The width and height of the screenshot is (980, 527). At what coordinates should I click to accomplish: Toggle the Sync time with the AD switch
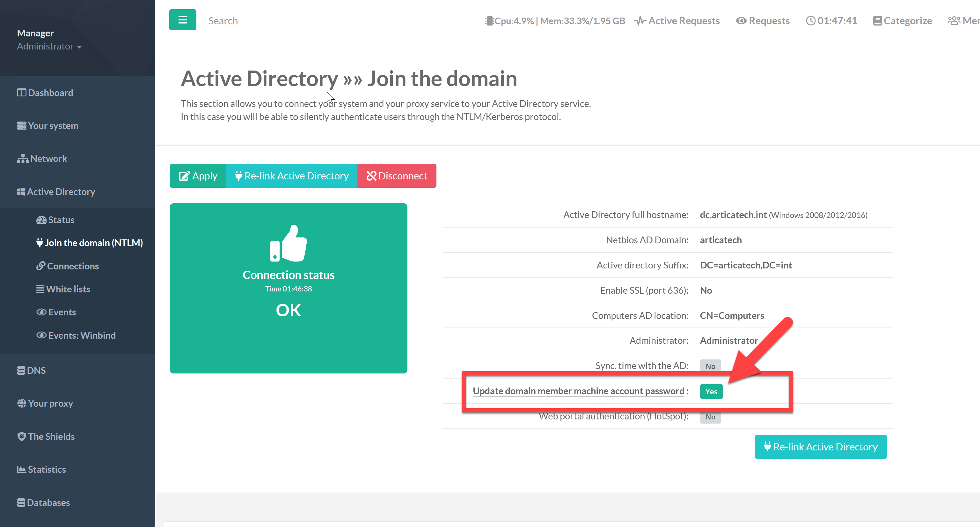[x=710, y=366]
